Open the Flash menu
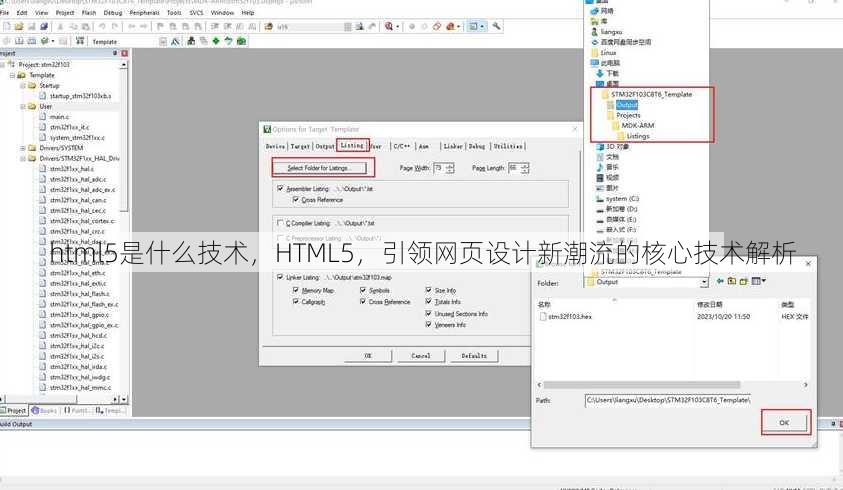Screen dimensions: 843x490 click(89, 12)
